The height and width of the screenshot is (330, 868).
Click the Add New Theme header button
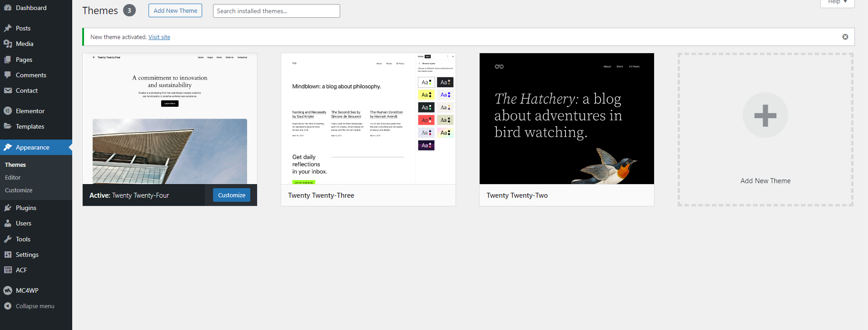(x=175, y=10)
